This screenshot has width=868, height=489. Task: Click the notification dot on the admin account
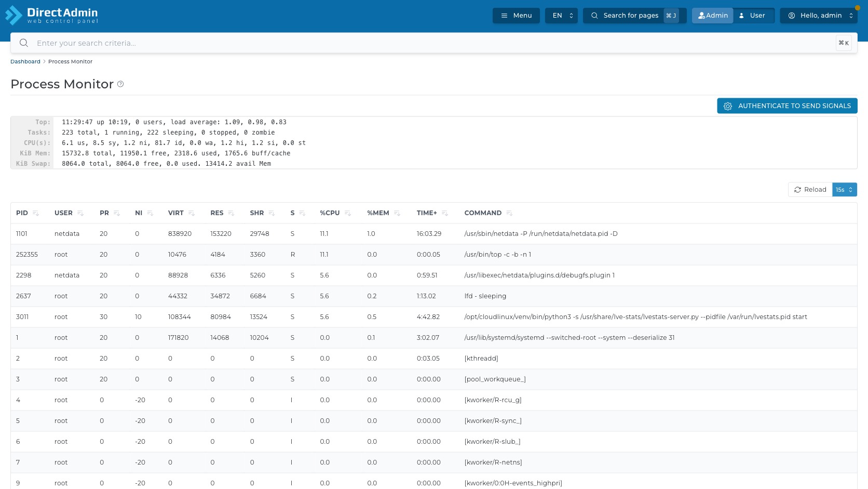(858, 8)
